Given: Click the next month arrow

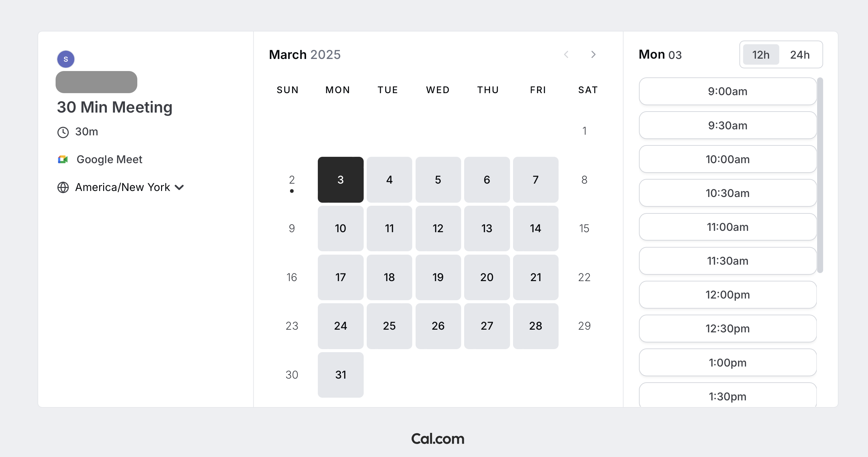Looking at the screenshot, I should (x=593, y=55).
